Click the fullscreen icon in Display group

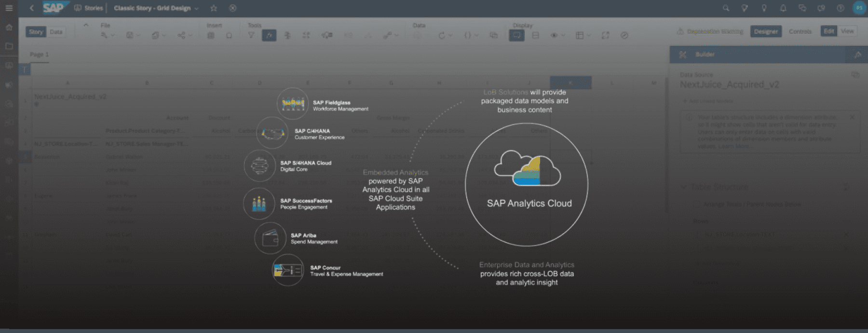point(605,35)
